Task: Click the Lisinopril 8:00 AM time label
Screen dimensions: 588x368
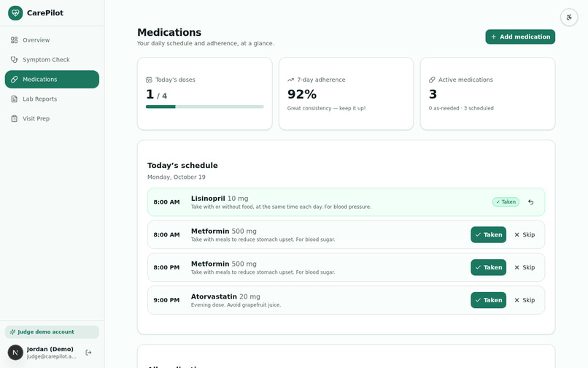Action: (x=166, y=202)
